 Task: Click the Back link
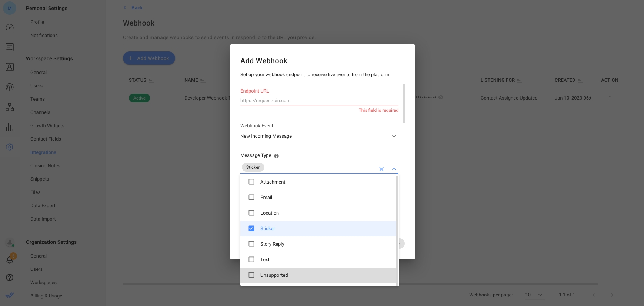pyautogui.click(x=137, y=8)
